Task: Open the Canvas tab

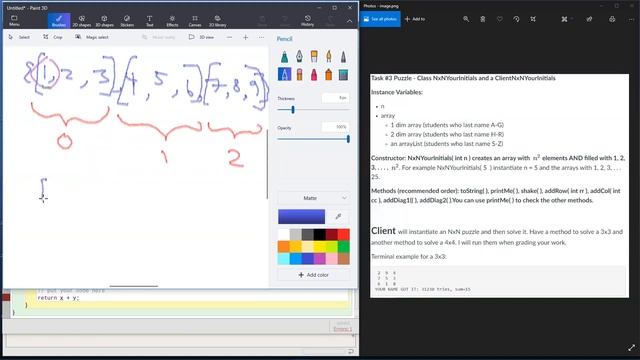Action: [x=195, y=20]
